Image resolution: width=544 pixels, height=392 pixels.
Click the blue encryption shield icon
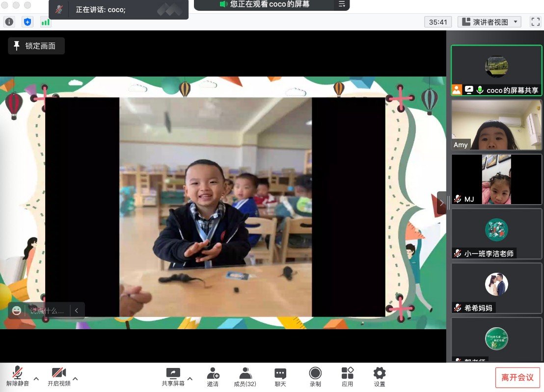27,22
